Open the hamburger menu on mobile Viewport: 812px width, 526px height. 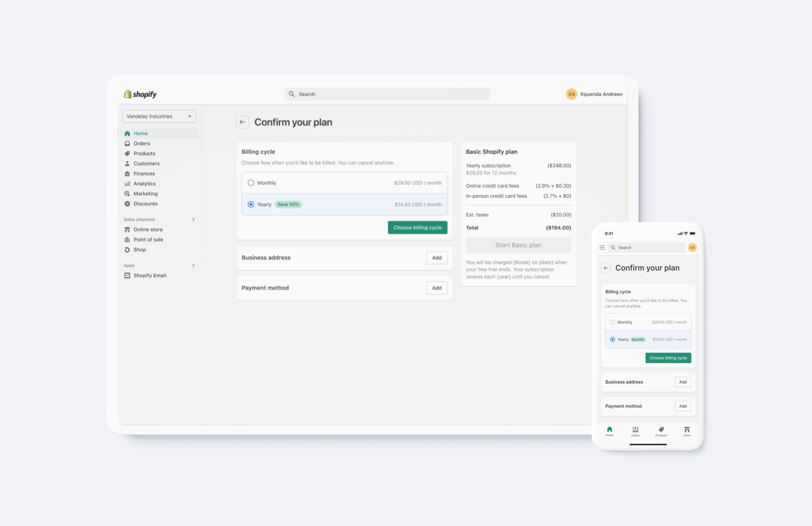click(602, 247)
